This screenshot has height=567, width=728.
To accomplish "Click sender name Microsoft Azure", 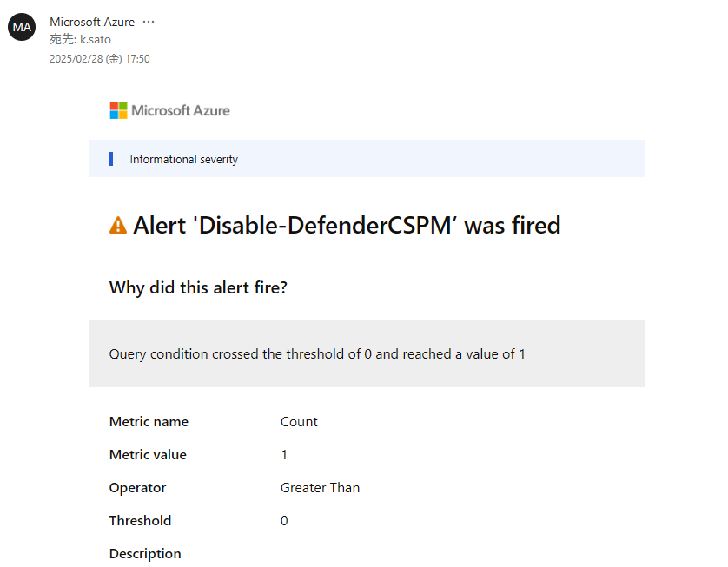I will pyautogui.click(x=92, y=22).
